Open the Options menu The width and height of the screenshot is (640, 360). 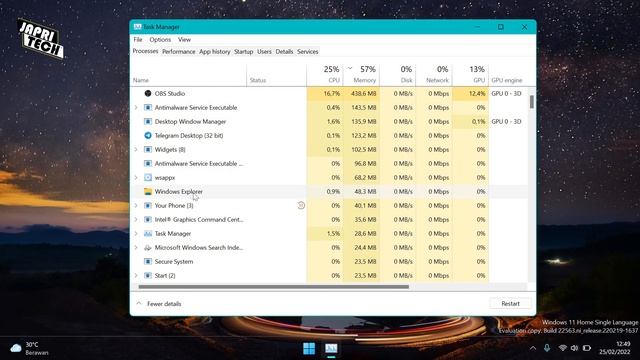(x=160, y=40)
